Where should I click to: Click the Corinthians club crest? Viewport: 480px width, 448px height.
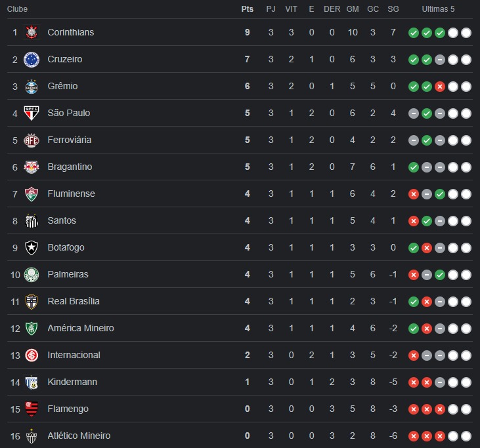point(32,32)
